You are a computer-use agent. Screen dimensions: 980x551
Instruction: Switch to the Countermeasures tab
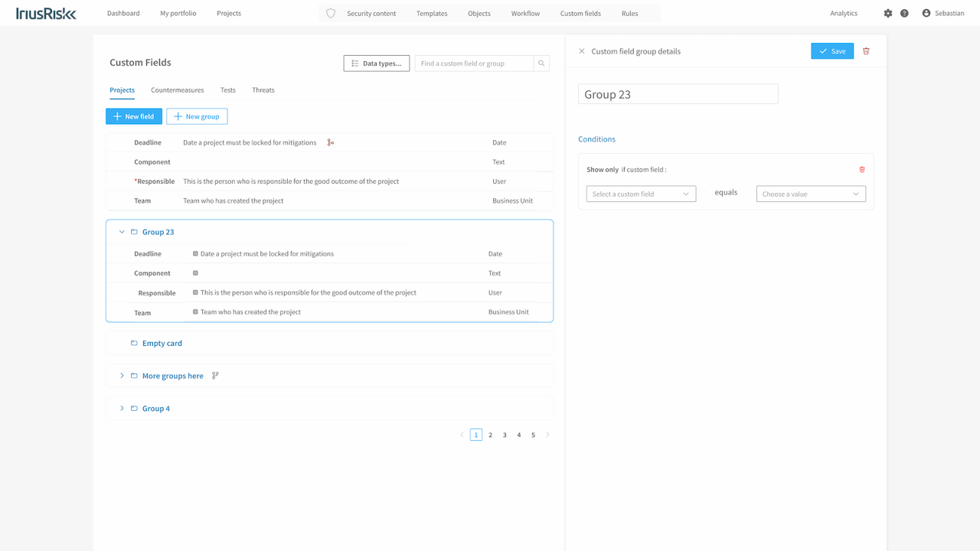(x=178, y=90)
